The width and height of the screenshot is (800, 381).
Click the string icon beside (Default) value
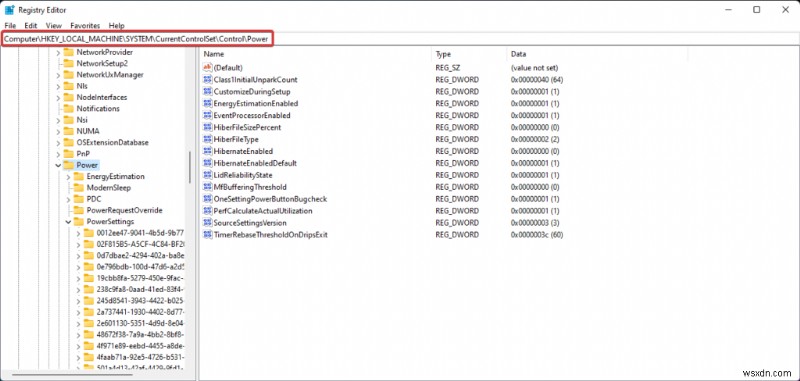[207, 67]
